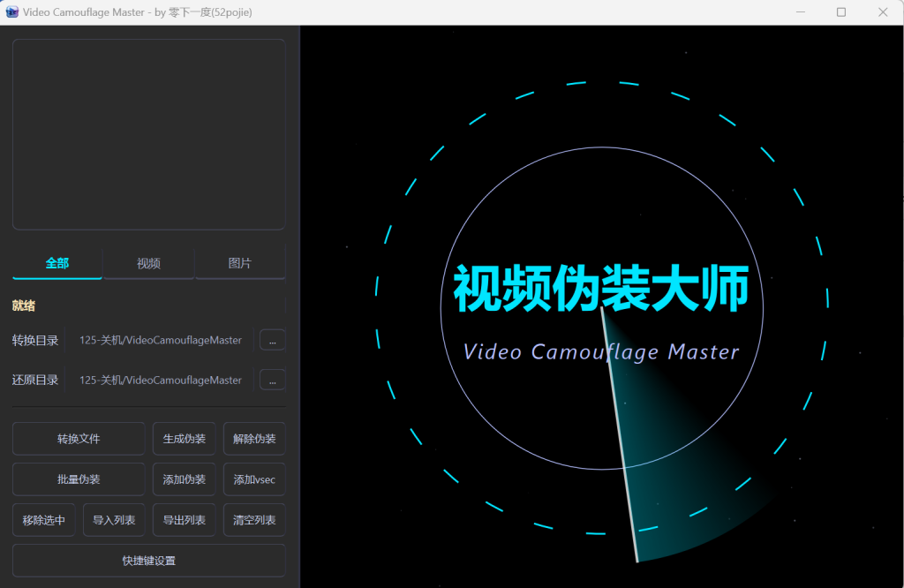Clear the list using 清空列表

254,519
